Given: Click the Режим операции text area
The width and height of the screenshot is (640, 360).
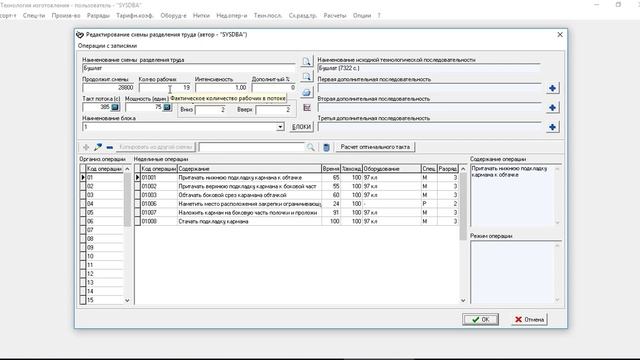Looking at the screenshot, I should 512,272.
